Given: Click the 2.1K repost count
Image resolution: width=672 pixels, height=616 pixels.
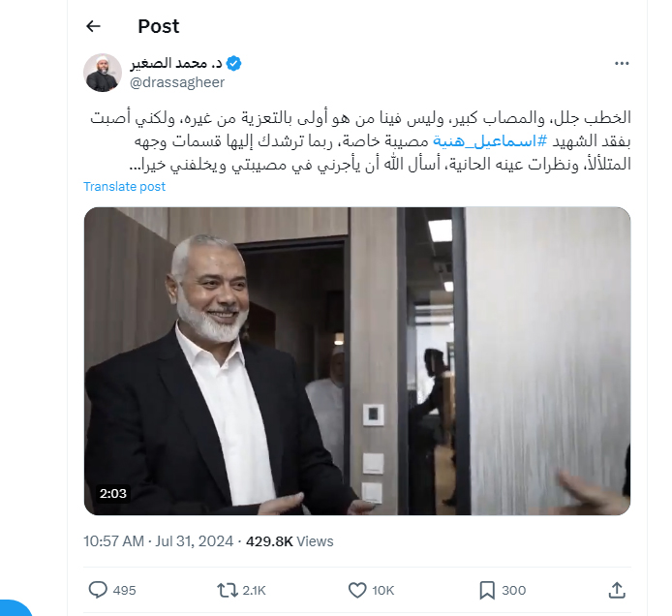Looking at the screenshot, I should point(254,590).
